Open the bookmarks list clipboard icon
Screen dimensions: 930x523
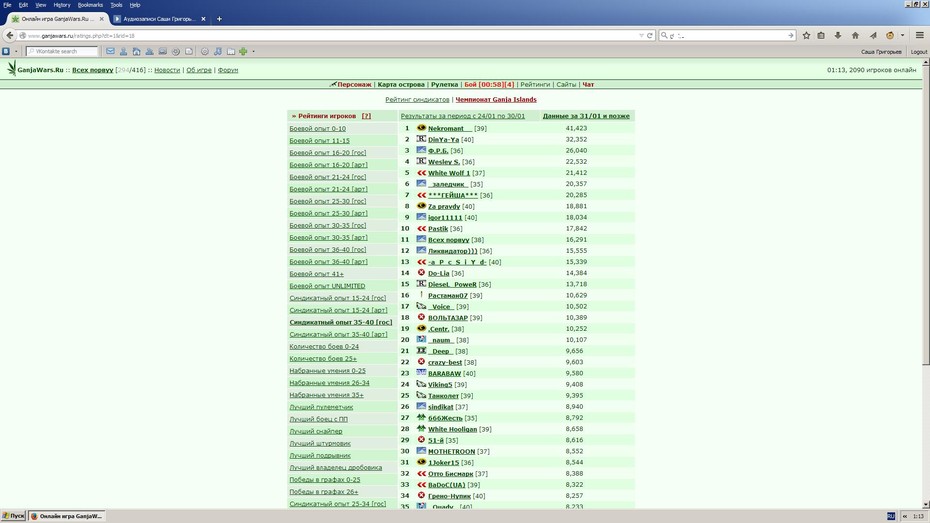[x=821, y=36]
